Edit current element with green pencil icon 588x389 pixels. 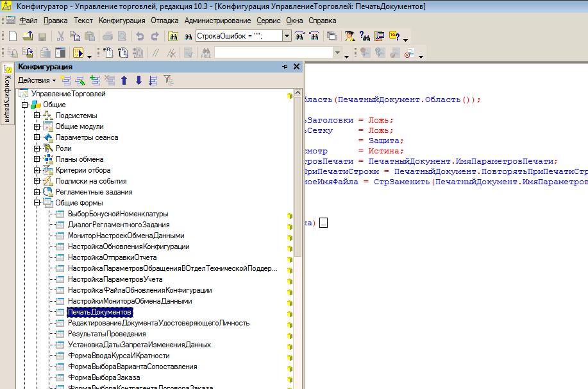80,80
